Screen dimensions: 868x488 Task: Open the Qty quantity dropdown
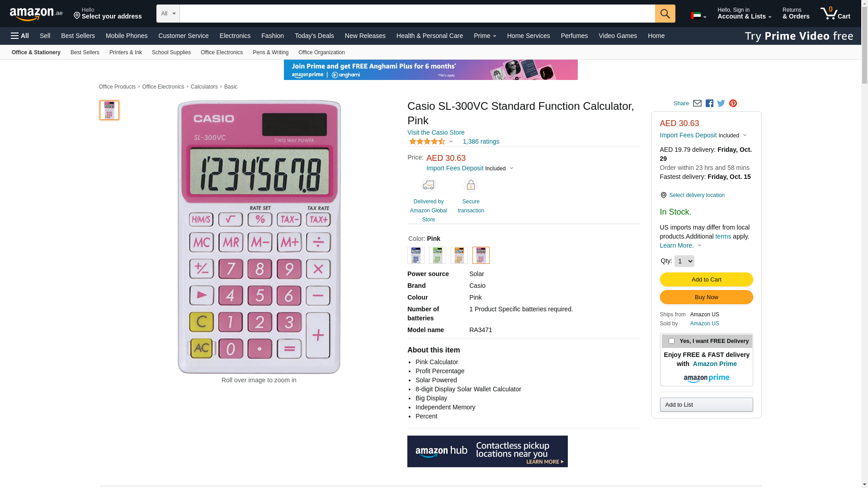[x=684, y=261]
